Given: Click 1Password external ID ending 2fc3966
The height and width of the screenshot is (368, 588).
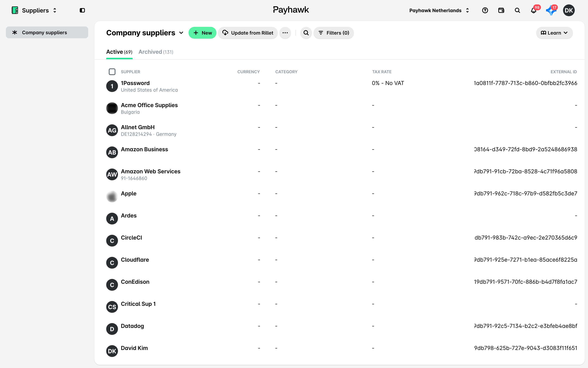Looking at the screenshot, I should [x=526, y=83].
